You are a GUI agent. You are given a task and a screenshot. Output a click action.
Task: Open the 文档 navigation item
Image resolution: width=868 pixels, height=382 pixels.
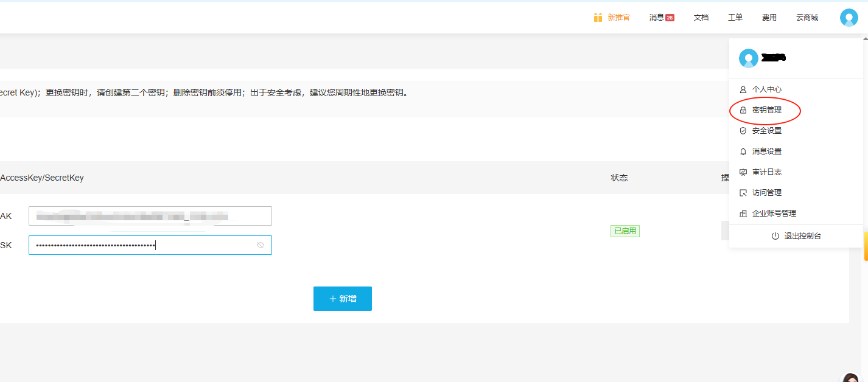pos(701,17)
